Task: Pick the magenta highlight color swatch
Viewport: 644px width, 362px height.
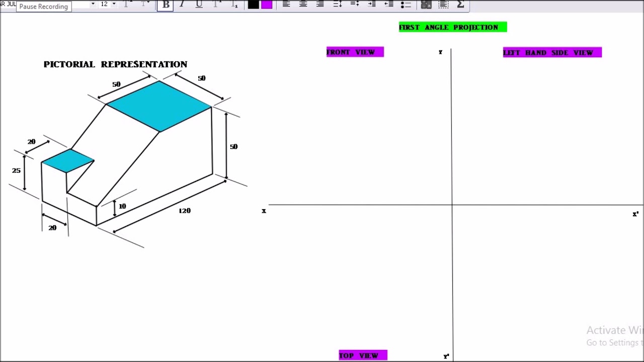Action: click(x=267, y=5)
